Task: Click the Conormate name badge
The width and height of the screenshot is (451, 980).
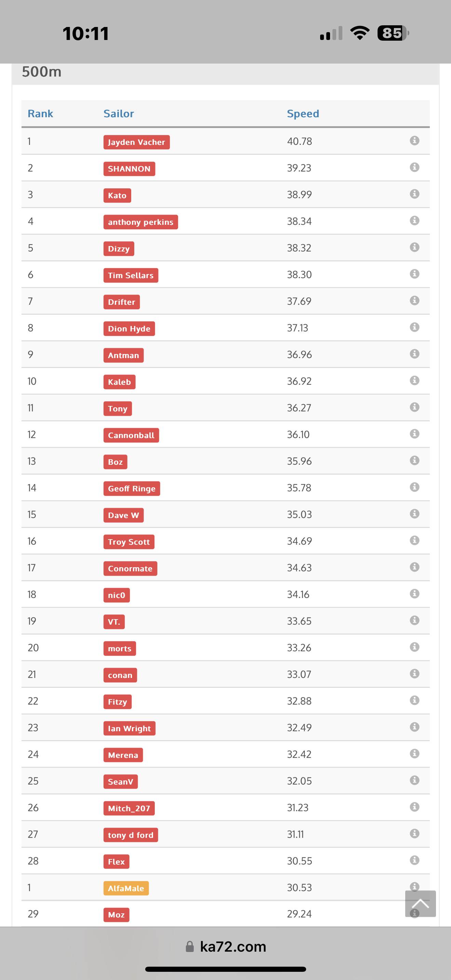Action: [130, 568]
